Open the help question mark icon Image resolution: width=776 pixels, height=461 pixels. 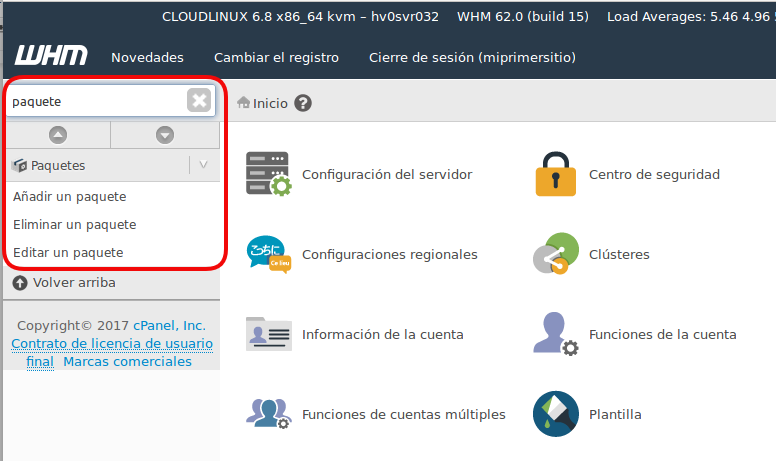click(303, 103)
